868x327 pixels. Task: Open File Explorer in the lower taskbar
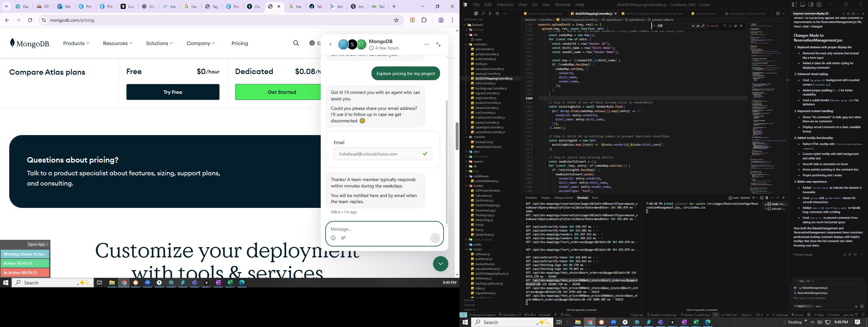coord(578,322)
